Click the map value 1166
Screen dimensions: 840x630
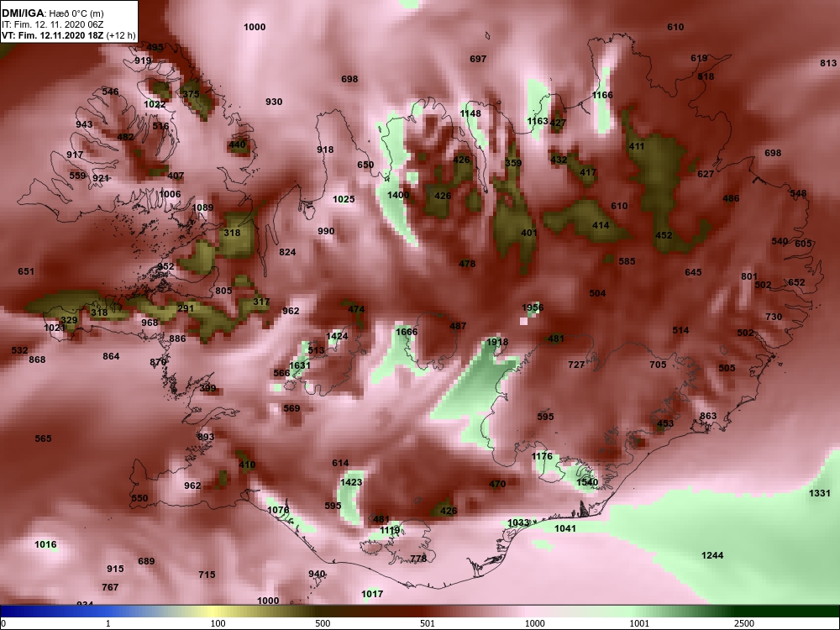[602, 95]
